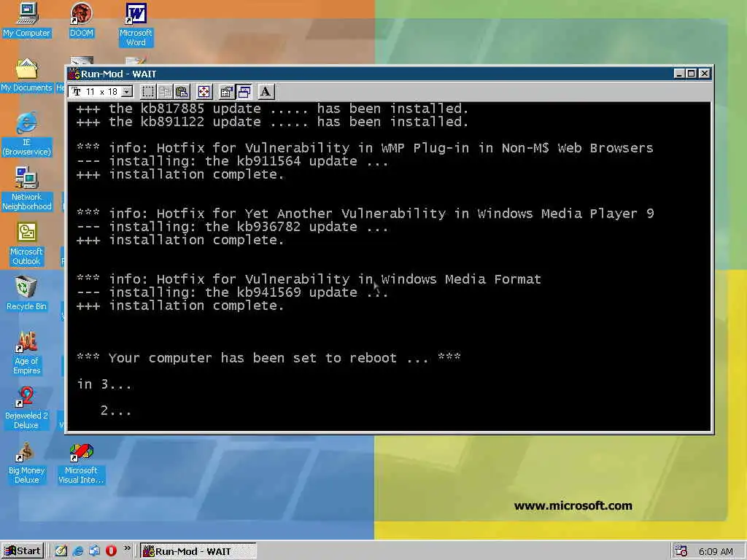Screen dimensions: 747x560
Task: Select the Recycle Bin icon
Action: point(26,294)
